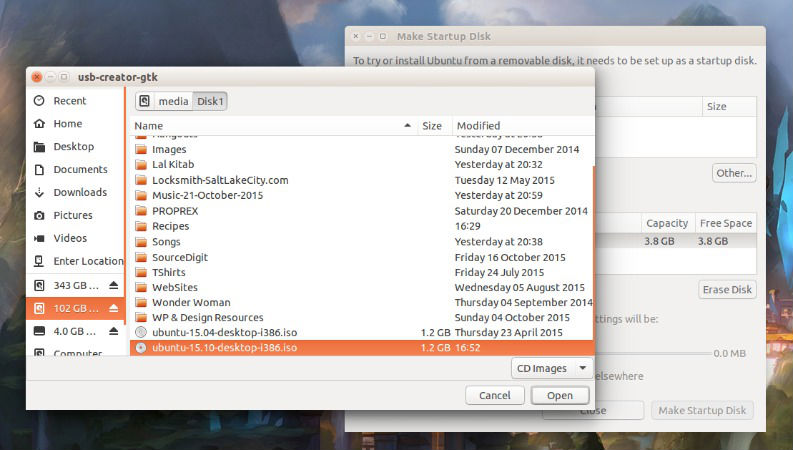Select the Music-21-October-2015 folder
This screenshot has width=793, height=450.
(361, 195)
